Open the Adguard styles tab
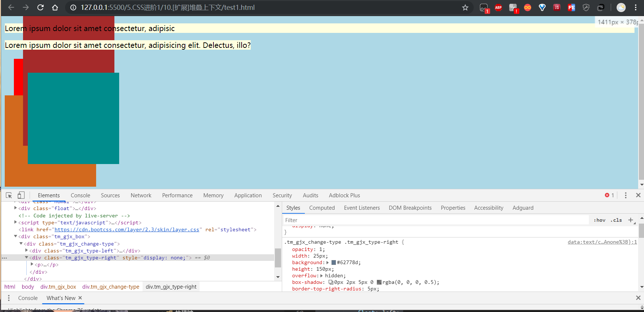This screenshot has height=312, width=644. pyautogui.click(x=523, y=208)
